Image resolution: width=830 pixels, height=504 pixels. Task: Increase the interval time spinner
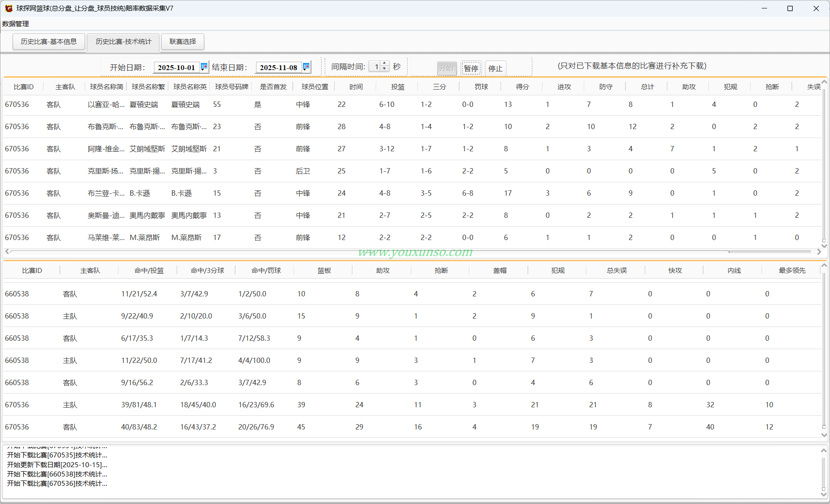pos(385,63)
